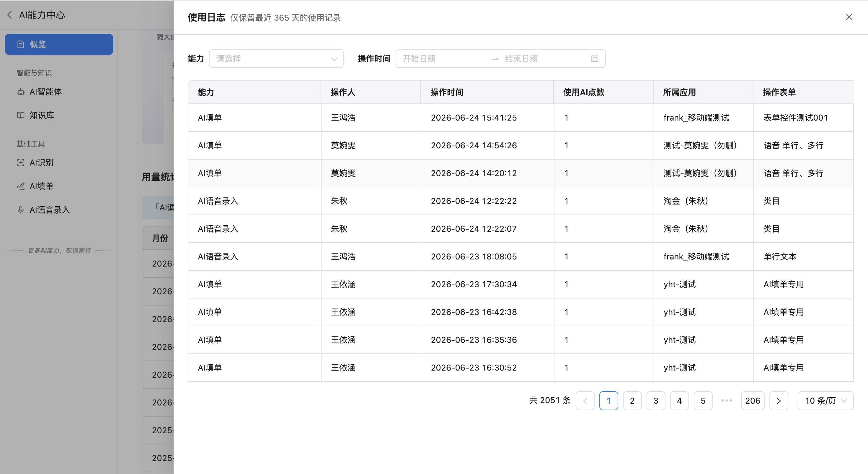Click the timestamp 2026-06-23 18:08:05
Viewport: 868px width, 474px height.
pos(474,257)
